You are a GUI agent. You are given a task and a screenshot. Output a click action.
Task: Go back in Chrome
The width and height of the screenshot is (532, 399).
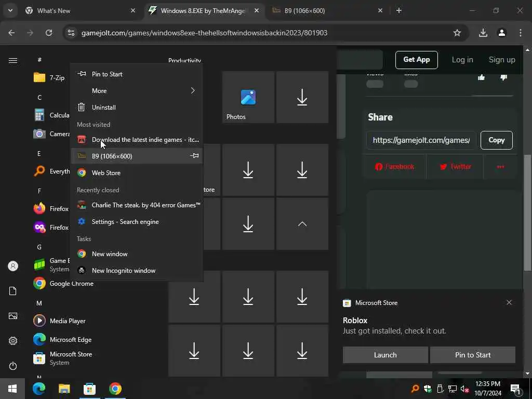[x=11, y=33]
